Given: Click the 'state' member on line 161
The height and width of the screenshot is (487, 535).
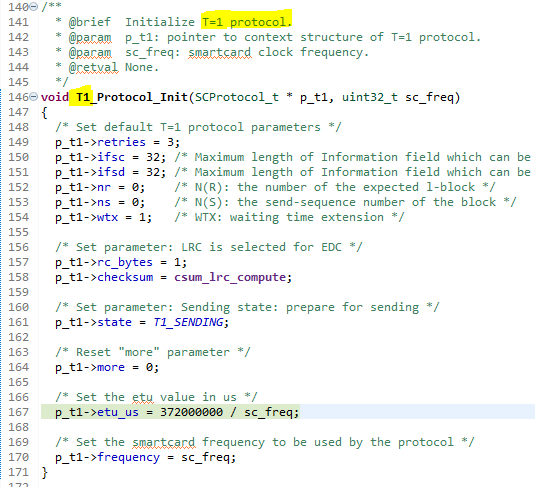Looking at the screenshot, I should coord(114,322).
